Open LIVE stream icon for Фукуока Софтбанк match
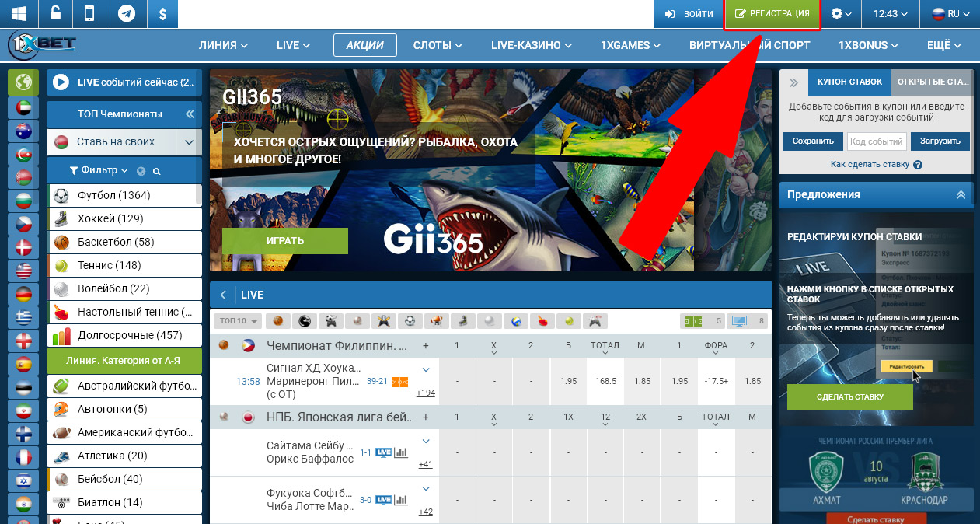Image resolution: width=980 pixels, height=524 pixels. tap(383, 499)
